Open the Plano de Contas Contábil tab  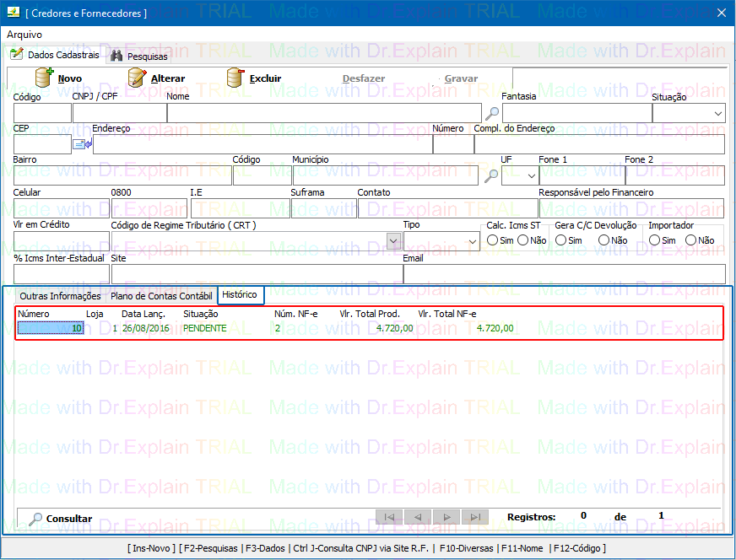click(161, 296)
